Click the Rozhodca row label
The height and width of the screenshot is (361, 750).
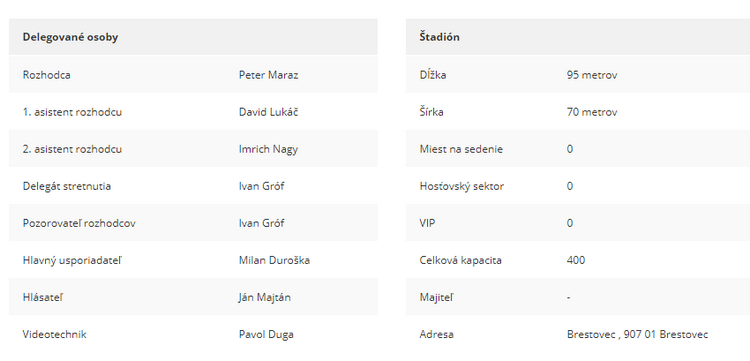coord(46,75)
